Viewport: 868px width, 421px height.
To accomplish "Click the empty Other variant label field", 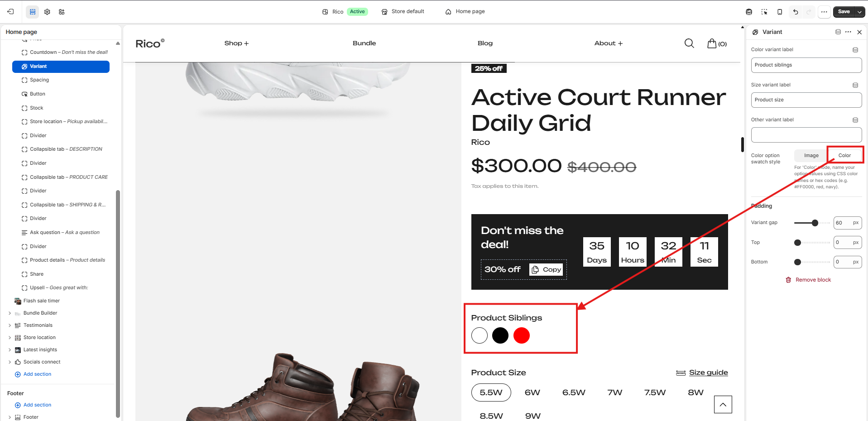I will (x=806, y=135).
